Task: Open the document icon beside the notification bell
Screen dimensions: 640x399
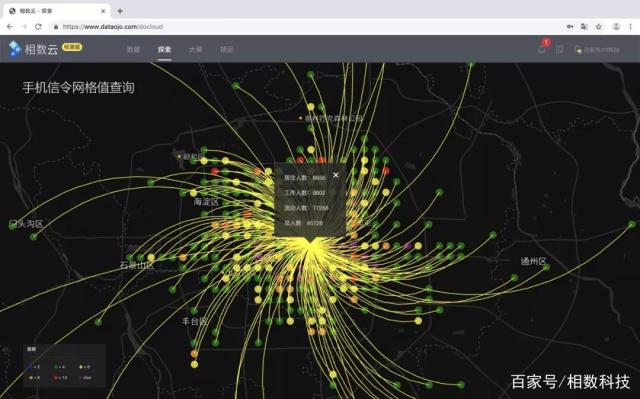Action: coord(559,49)
